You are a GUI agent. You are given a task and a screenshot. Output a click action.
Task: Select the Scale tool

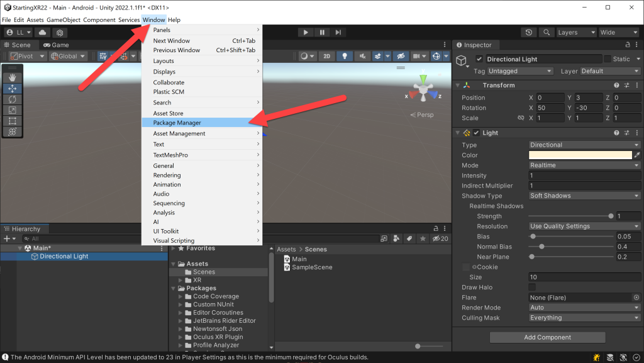pos(13,110)
